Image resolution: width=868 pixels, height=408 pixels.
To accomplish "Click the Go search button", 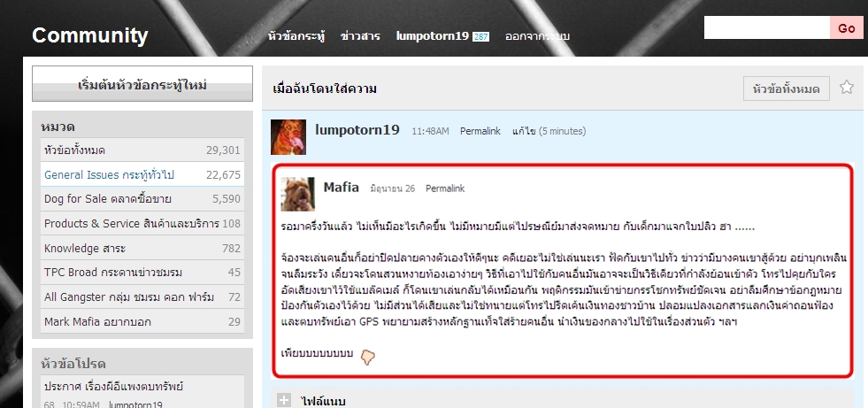I will (847, 27).
